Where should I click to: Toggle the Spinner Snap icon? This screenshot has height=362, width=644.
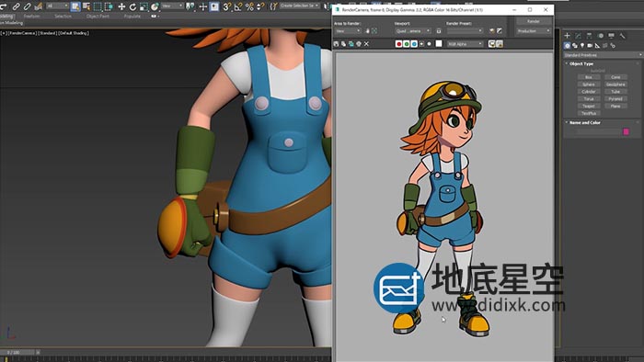pos(260,6)
